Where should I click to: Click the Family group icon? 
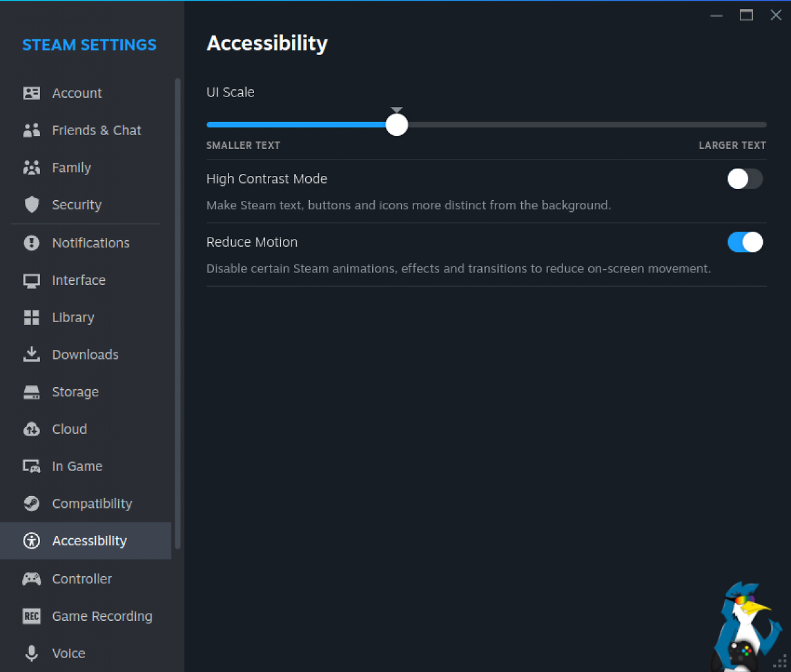point(32,168)
